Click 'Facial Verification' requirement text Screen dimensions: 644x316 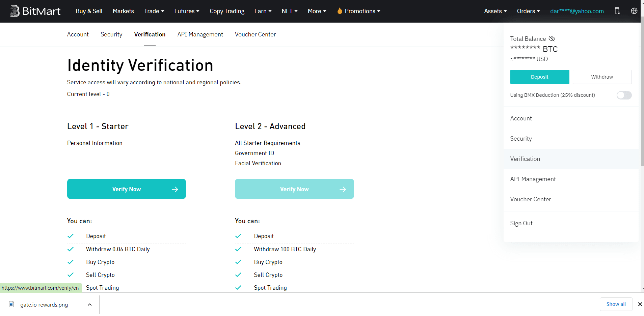(258, 163)
